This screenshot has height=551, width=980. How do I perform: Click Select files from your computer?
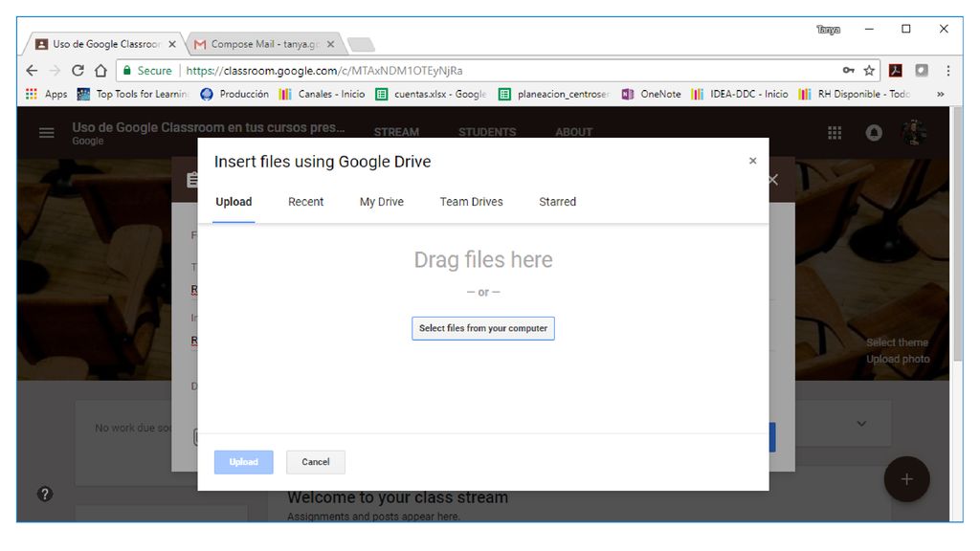point(483,328)
